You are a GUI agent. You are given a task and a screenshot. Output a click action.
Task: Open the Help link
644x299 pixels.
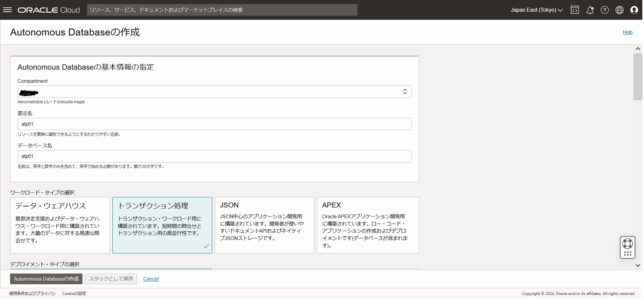pos(628,32)
